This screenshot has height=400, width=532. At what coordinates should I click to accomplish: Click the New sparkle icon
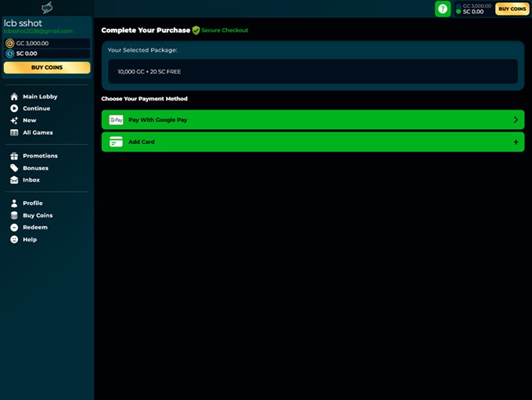point(14,121)
